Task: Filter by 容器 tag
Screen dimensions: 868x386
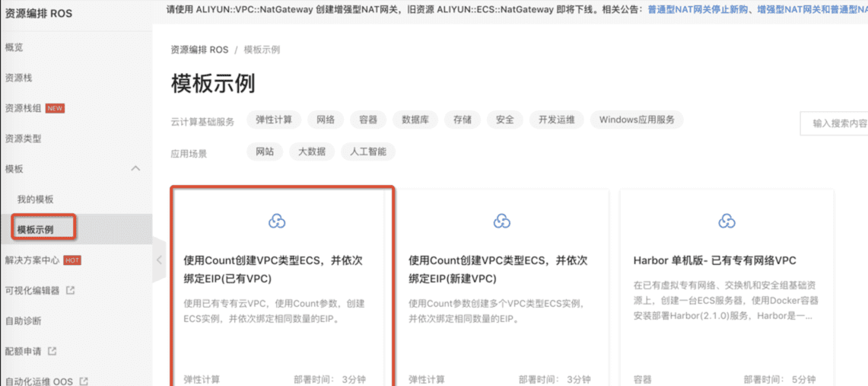Action: (368, 120)
